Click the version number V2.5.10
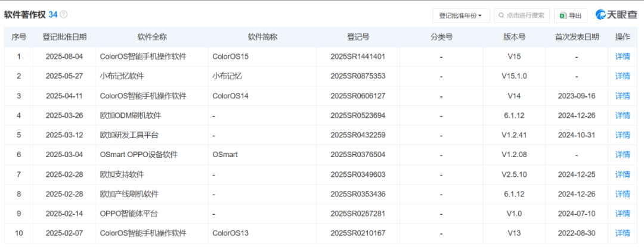The width and height of the screenshot is (644, 247). point(514,174)
